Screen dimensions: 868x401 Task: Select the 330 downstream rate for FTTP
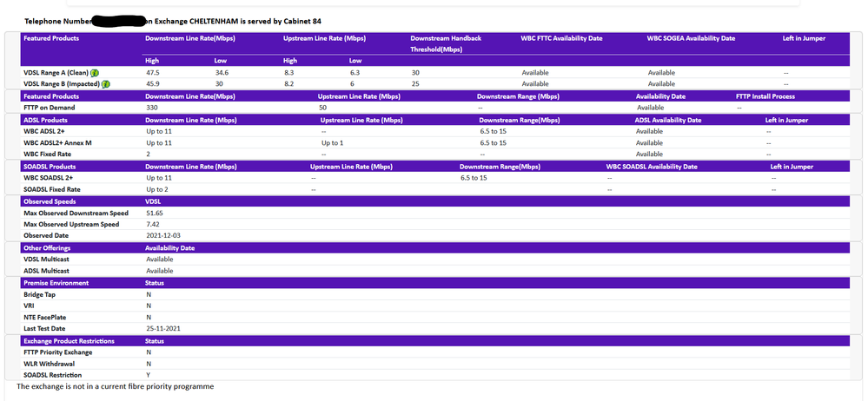pyautogui.click(x=151, y=108)
